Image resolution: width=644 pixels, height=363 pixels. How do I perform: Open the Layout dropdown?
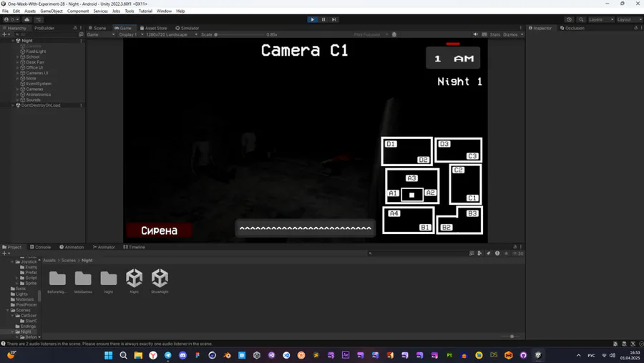coord(629,19)
